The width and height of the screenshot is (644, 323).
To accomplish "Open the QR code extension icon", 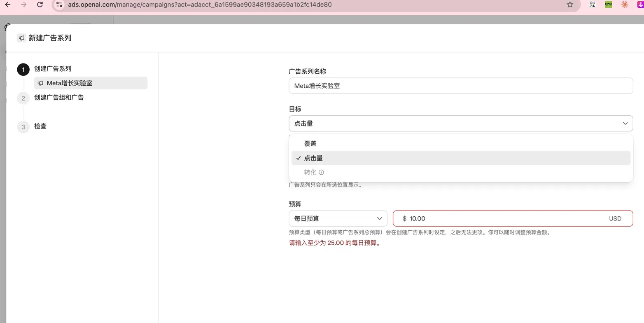I will click(593, 5).
